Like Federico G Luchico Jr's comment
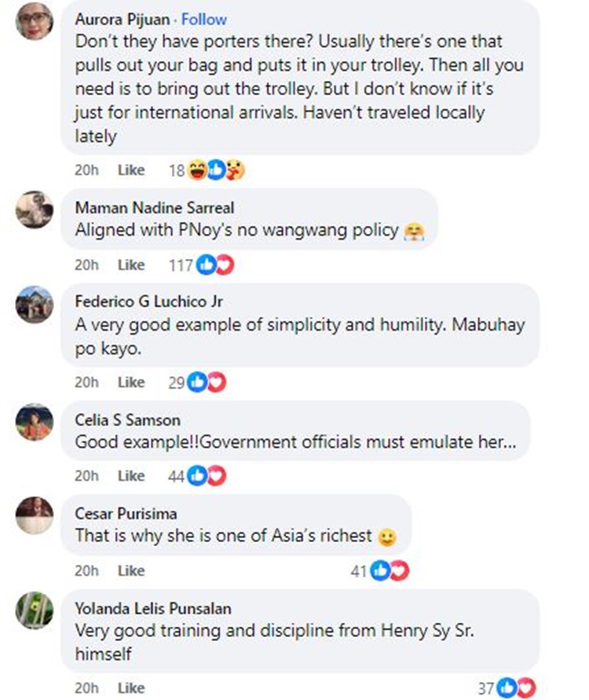589x700 pixels. pyautogui.click(x=131, y=382)
